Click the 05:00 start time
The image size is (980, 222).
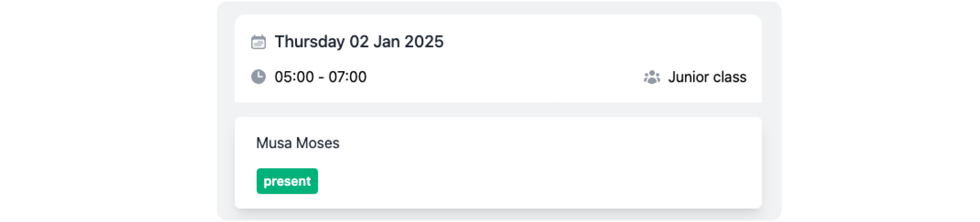click(294, 77)
